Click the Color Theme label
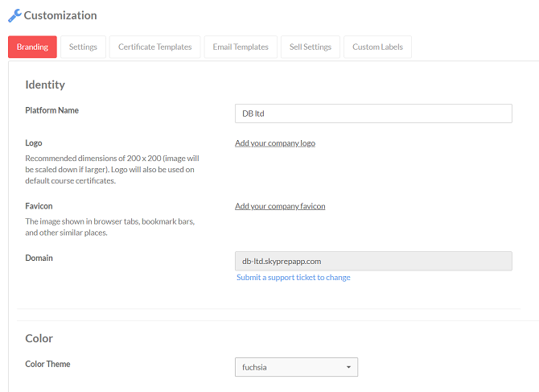Screen dimensions: 539x392 coord(47,364)
